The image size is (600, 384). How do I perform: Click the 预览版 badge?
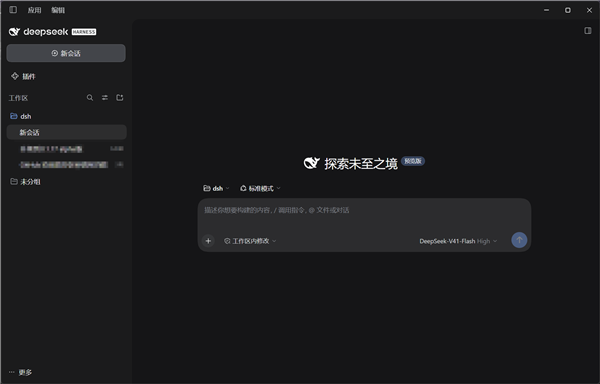(x=413, y=161)
